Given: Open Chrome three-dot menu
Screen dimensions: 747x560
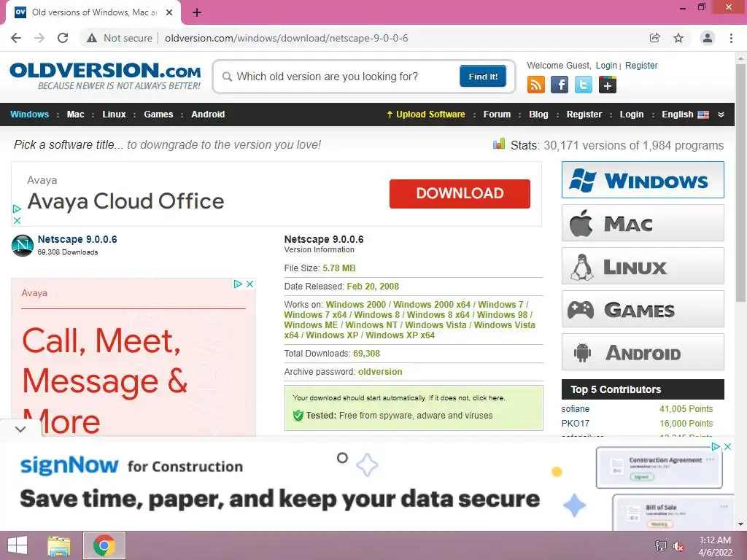Looking at the screenshot, I should tap(731, 38).
